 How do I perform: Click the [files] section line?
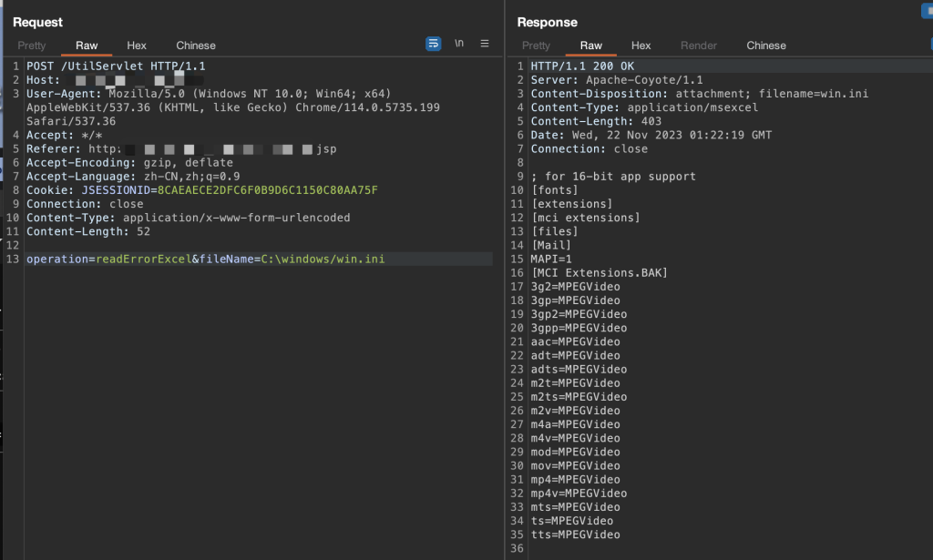(555, 231)
